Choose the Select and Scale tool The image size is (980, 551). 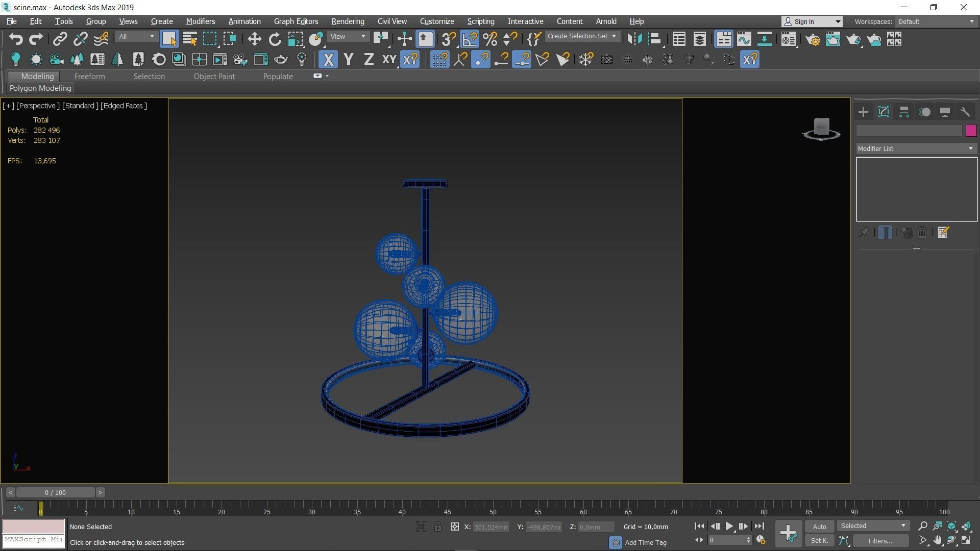295,39
